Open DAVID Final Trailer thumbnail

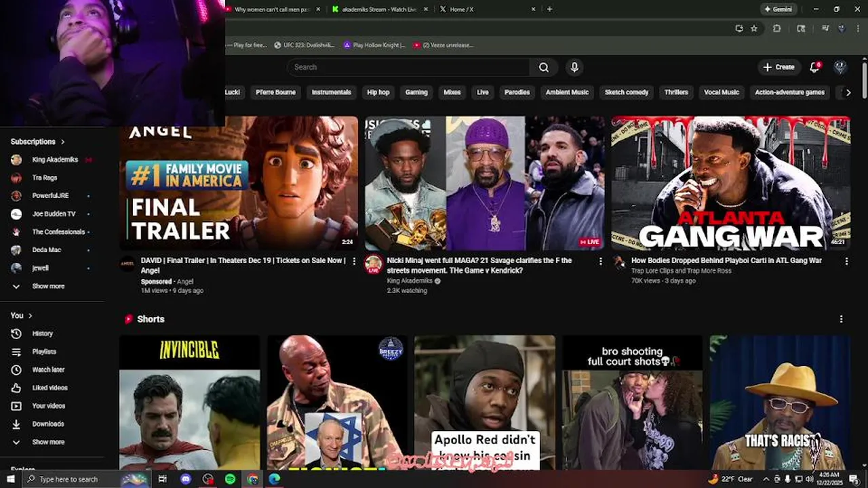tap(239, 183)
